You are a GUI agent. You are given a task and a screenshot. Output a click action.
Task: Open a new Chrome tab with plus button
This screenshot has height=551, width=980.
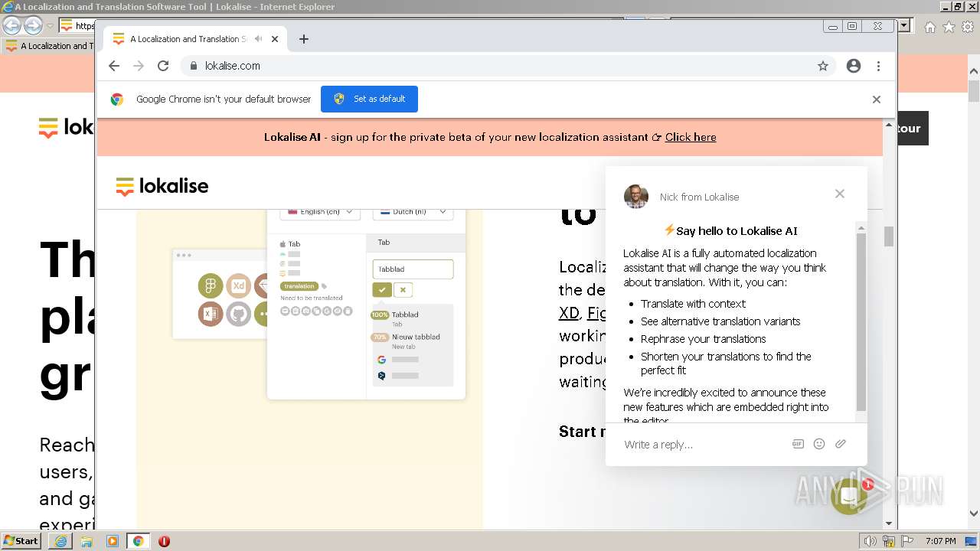pos(304,39)
